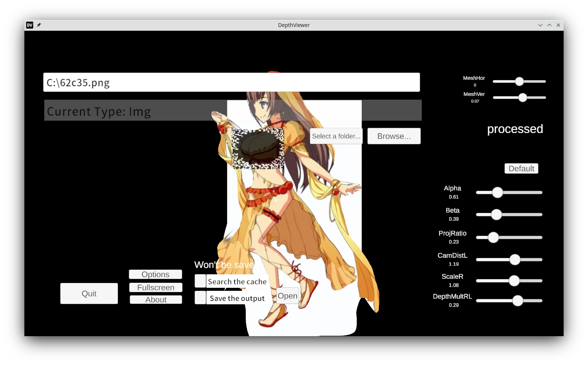This screenshot has width=588, height=365.
Task: Adjust the ProjRatio slider
Action: 509,238
